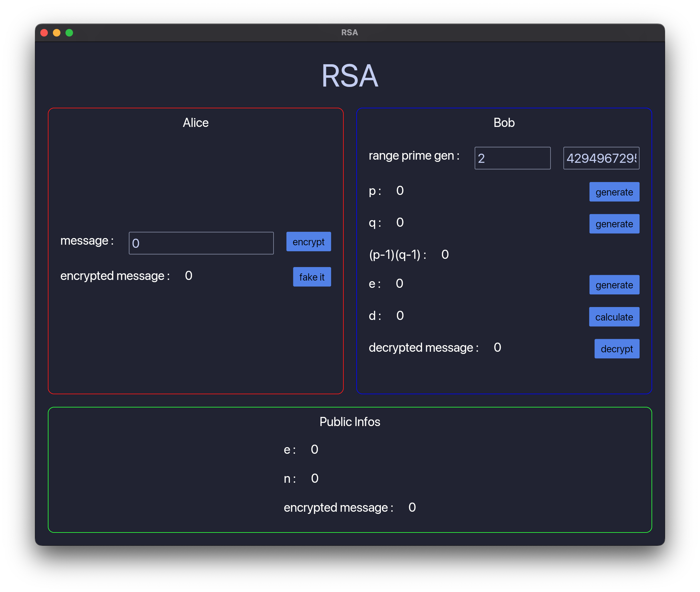Click the RSA window title bar text

click(349, 32)
